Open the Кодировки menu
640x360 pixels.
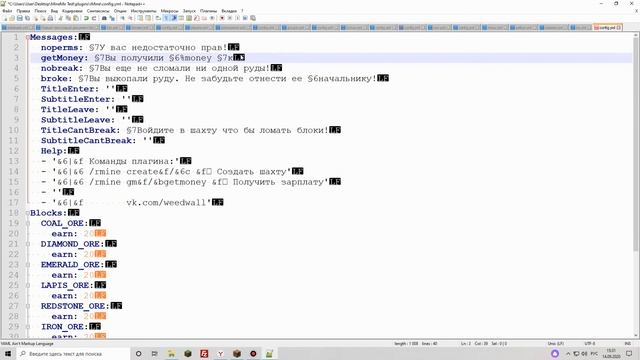[x=72, y=11]
